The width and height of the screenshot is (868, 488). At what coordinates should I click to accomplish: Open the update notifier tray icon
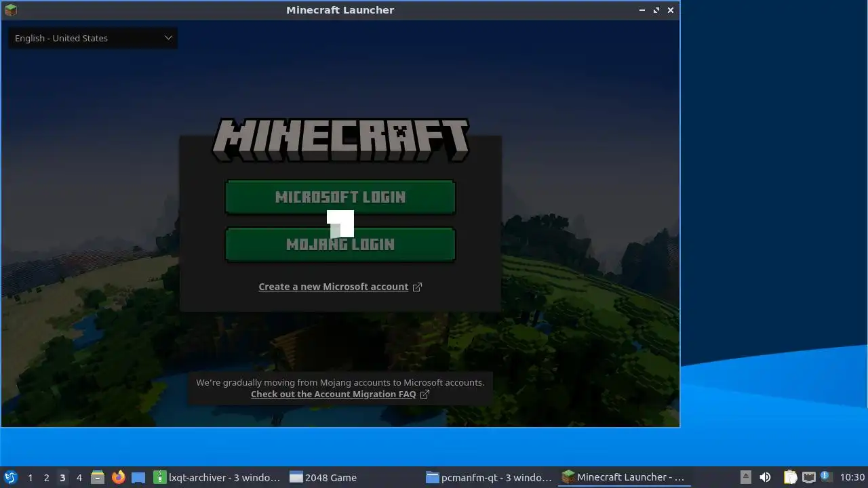825,476
